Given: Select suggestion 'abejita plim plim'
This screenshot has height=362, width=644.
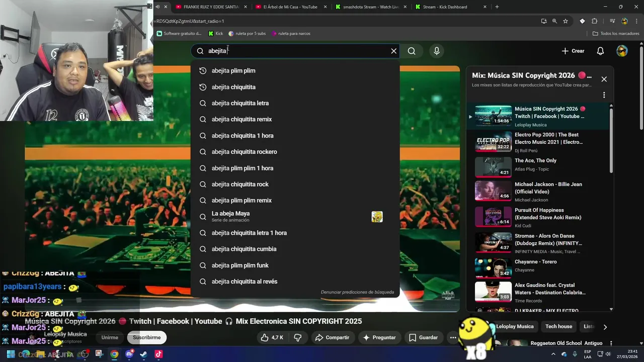Looking at the screenshot, I should (x=295, y=71).
